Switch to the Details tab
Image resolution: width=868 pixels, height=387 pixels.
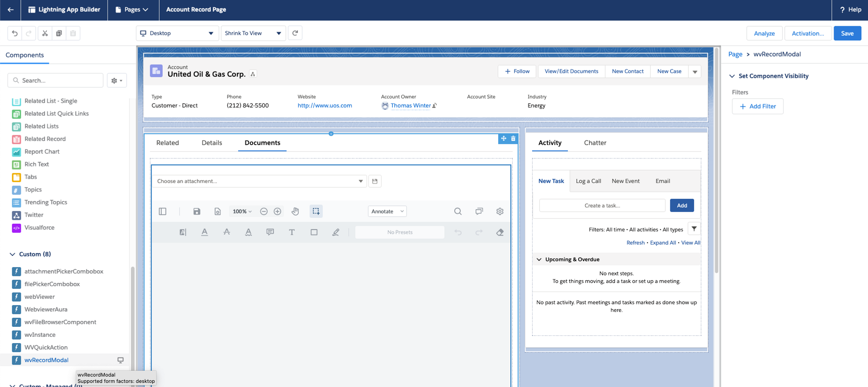[212, 142]
